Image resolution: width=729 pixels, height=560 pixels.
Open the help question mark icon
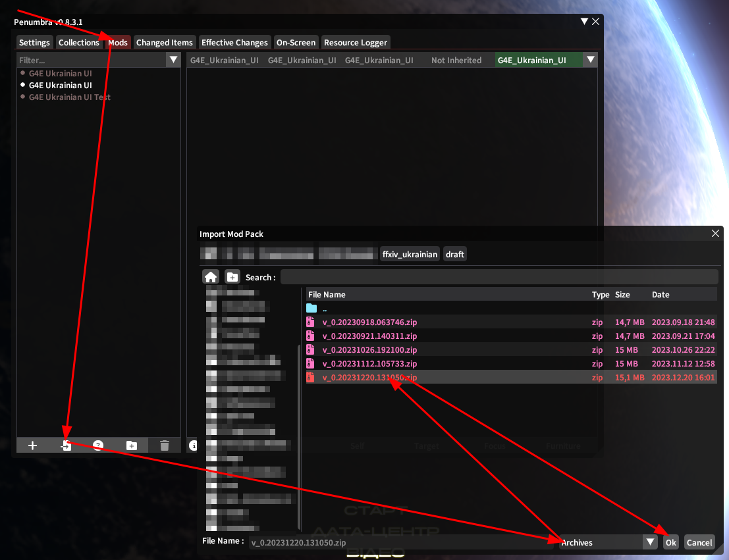98,445
